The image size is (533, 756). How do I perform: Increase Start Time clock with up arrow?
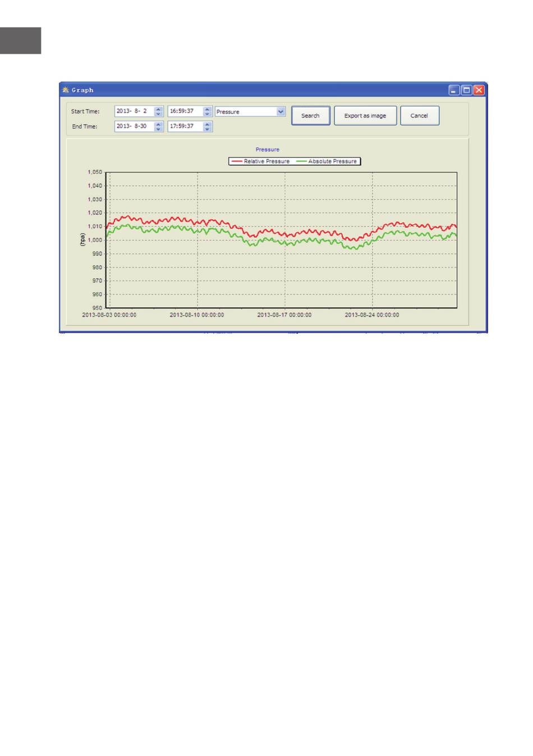pos(208,109)
